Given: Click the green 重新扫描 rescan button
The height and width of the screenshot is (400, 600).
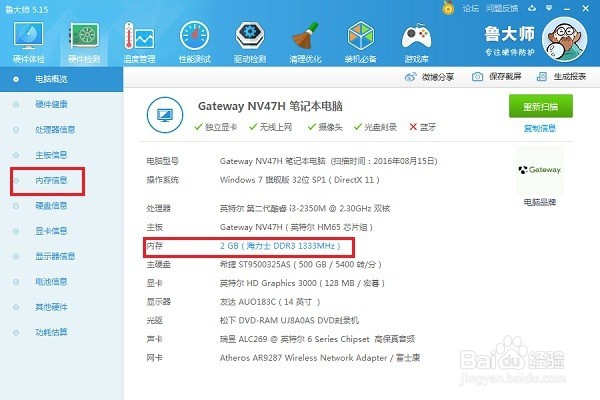Looking at the screenshot, I should tap(541, 106).
